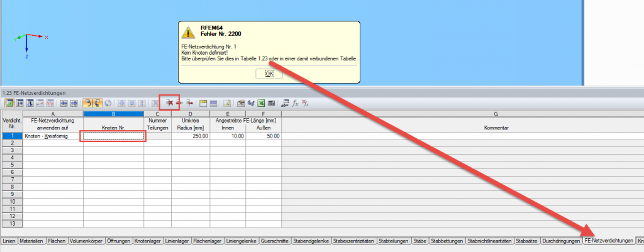The height and width of the screenshot is (252, 644).
Task: Switch to the Stabendgelenke tab
Action: 311,241
